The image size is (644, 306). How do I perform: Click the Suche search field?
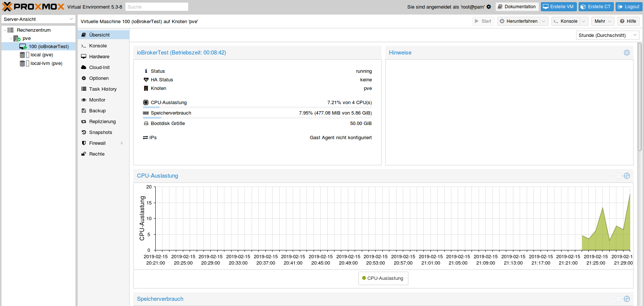tap(156, 7)
